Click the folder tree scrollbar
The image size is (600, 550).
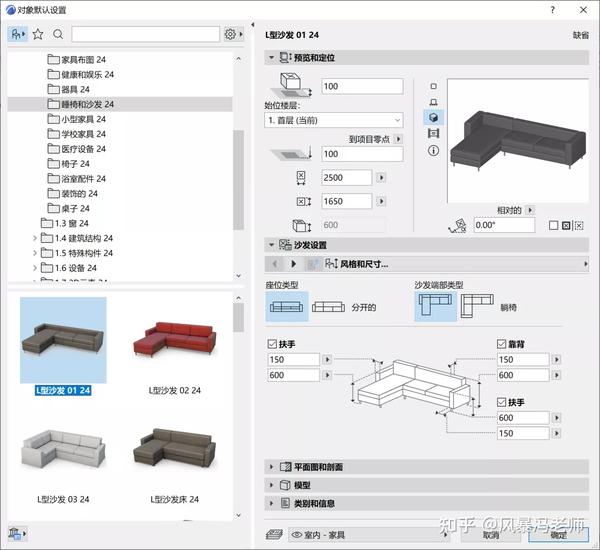[239, 180]
